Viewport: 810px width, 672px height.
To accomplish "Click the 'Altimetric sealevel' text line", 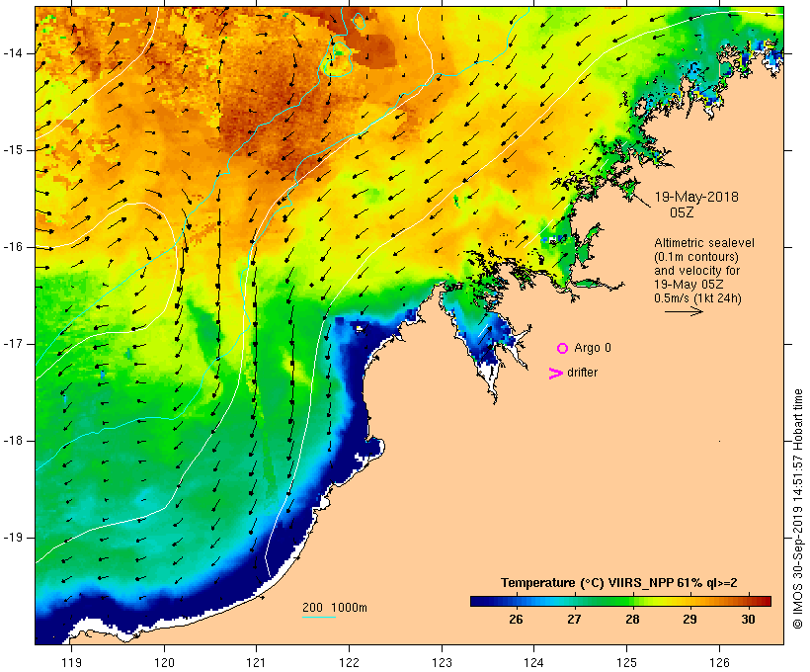I will coord(704,243).
